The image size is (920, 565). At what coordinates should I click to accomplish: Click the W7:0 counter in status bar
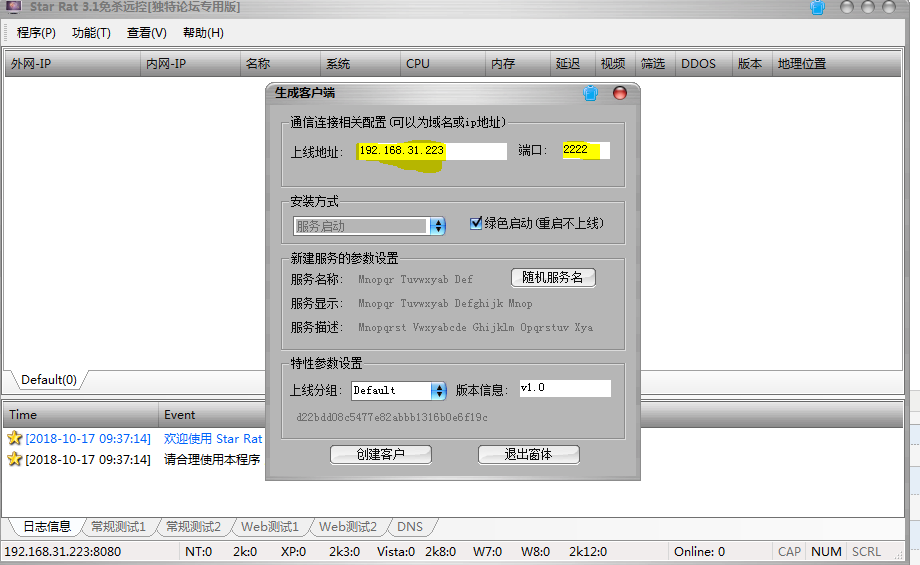tap(488, 552)
